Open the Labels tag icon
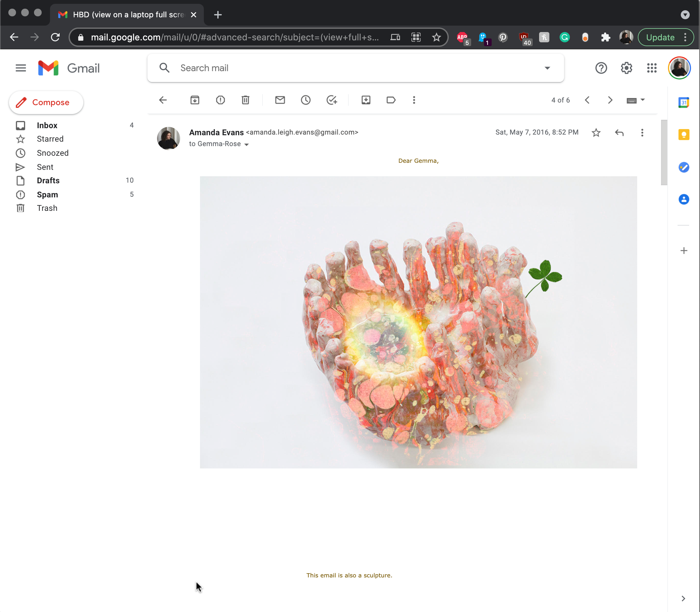The image size is (700, 612). coord(391,100)
